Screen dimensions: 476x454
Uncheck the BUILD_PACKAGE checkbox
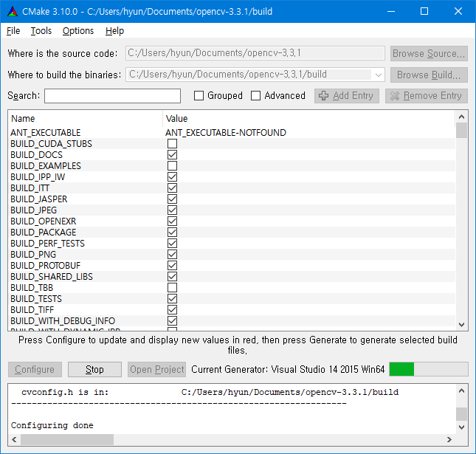(x=172, y=233)
